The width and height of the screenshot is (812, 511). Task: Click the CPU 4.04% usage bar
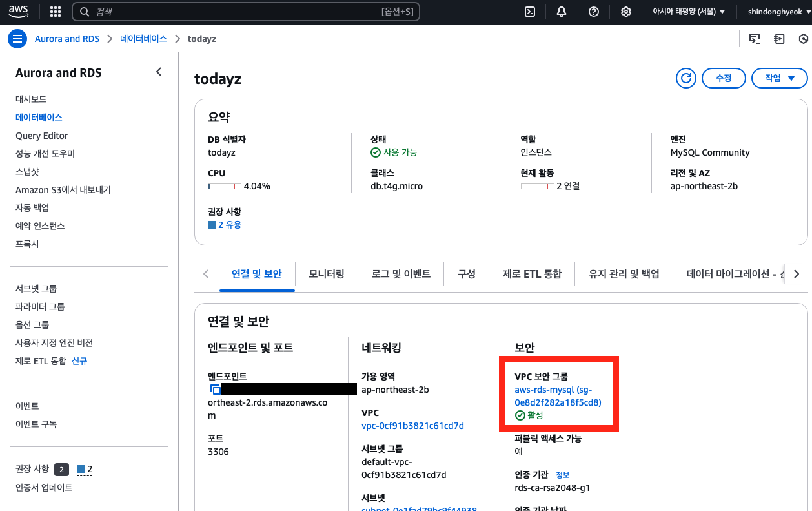pos(225,186)
